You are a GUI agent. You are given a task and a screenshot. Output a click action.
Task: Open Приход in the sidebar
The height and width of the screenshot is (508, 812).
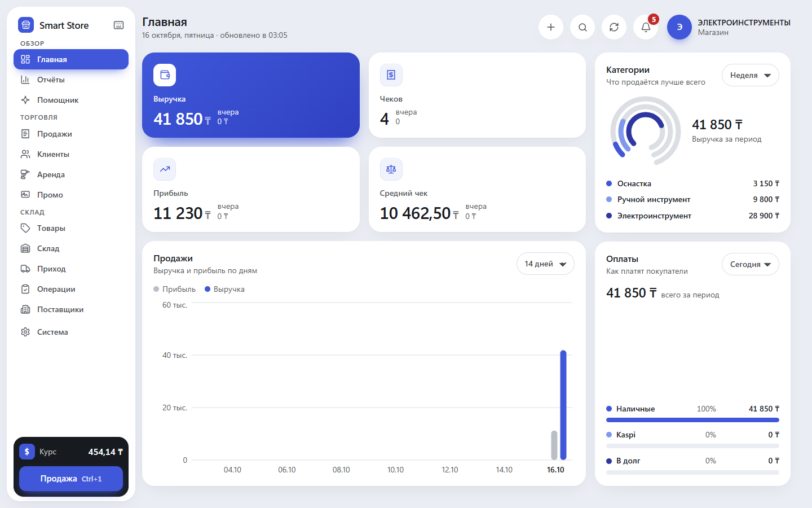[71, 269]
